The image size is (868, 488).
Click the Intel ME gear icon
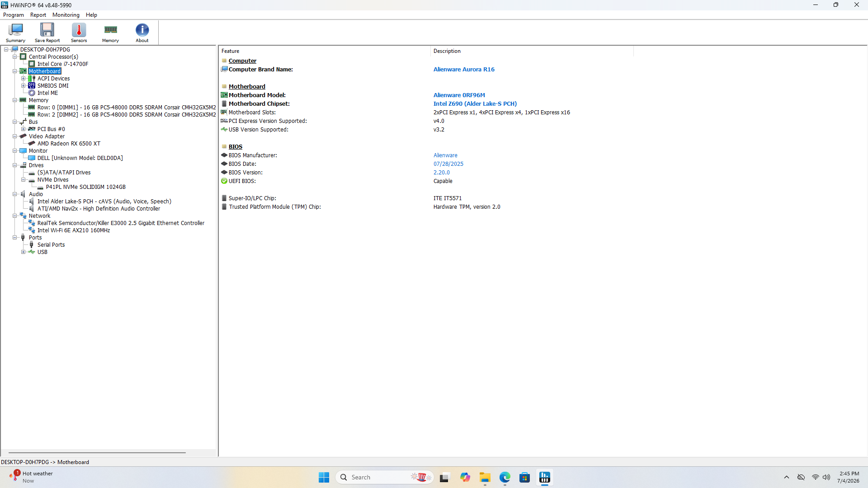tap(32, 93)
